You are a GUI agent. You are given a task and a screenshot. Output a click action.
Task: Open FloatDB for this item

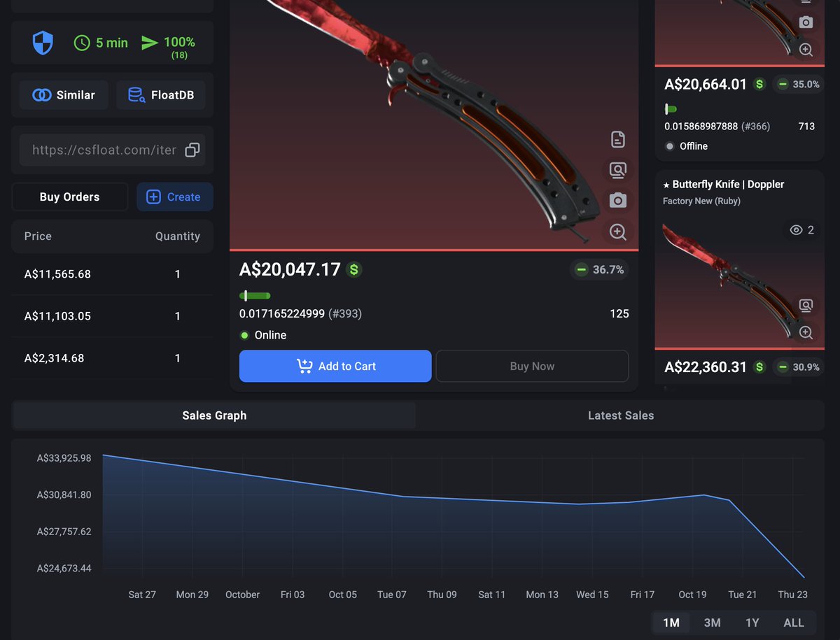click(x=161, y=95)
